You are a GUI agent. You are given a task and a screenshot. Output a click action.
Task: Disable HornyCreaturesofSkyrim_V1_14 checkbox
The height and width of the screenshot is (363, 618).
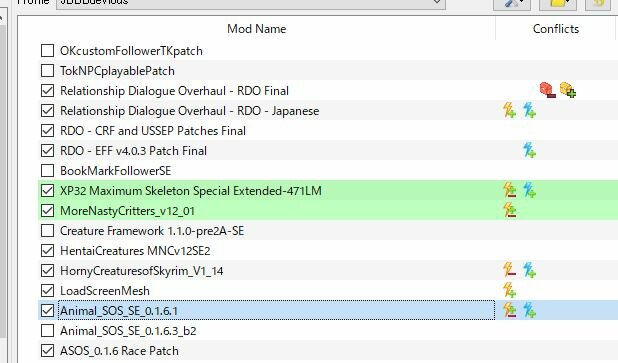click(x=47, y=270)
